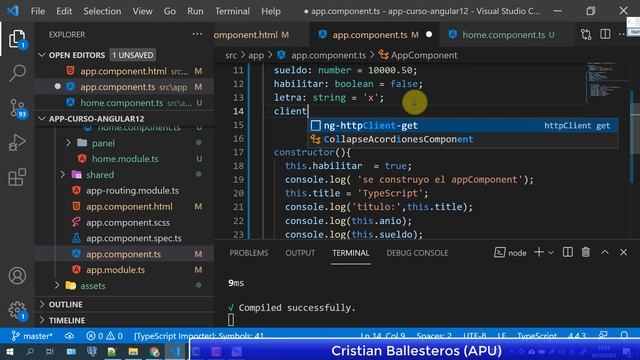
Task: Open the Search view in activity bar
Action: tap(17, 73)
